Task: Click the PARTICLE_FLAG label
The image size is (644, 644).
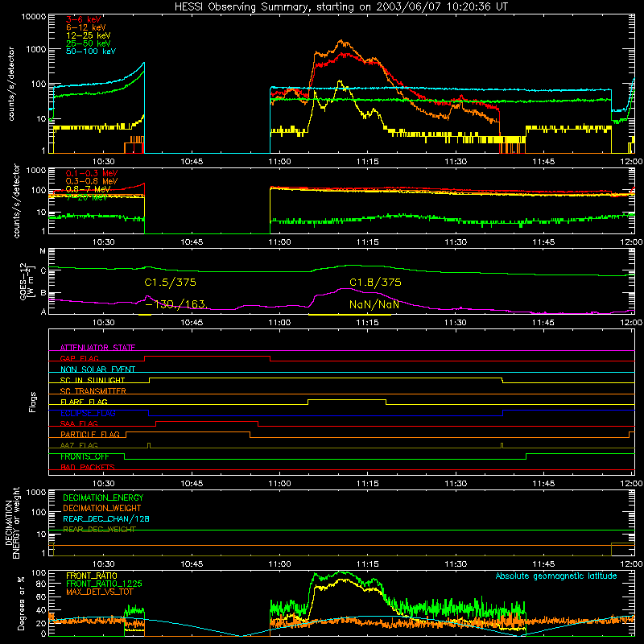Action: click(x=90, y=434)
